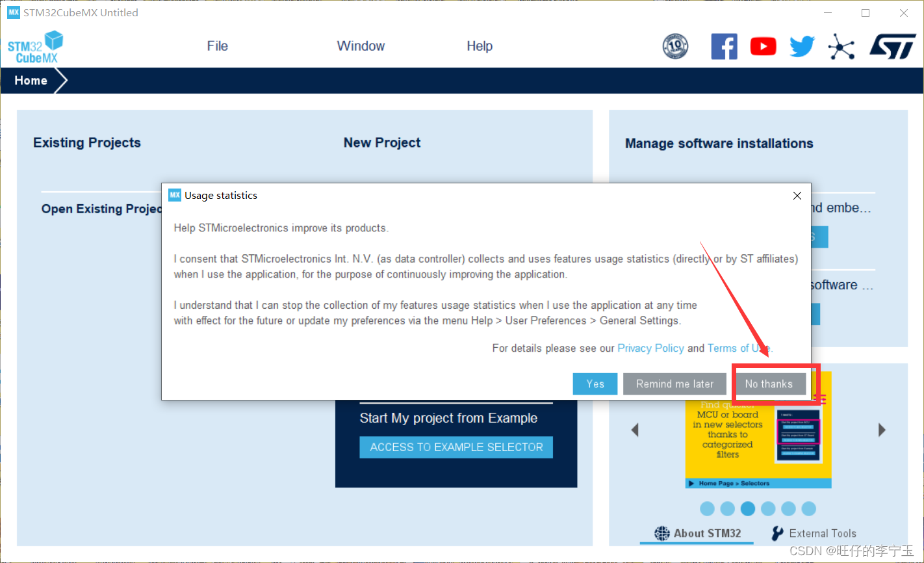Switch to the External Tools tab
Screen dimensions: 924x563
pyautogui.click(x=814, y=533)
